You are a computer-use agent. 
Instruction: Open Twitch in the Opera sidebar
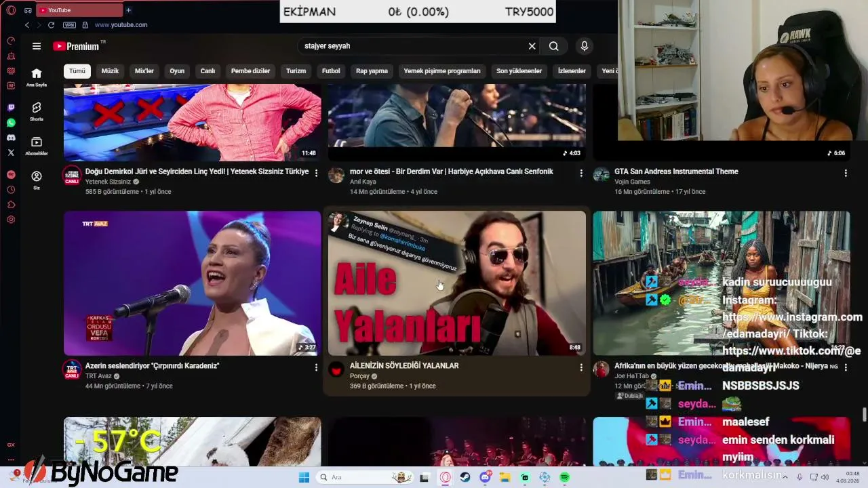click(x=11, y=108)
